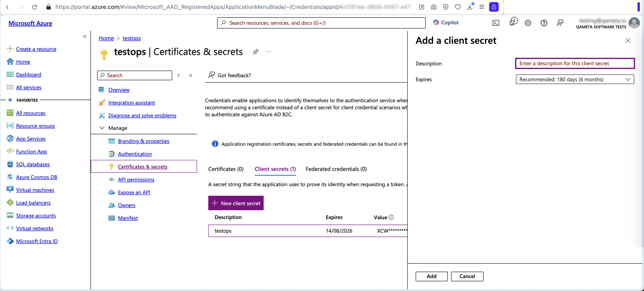The image size is (644, 291).
Task: Select Certificates & secrets menu item
Action: coord(144,167)
